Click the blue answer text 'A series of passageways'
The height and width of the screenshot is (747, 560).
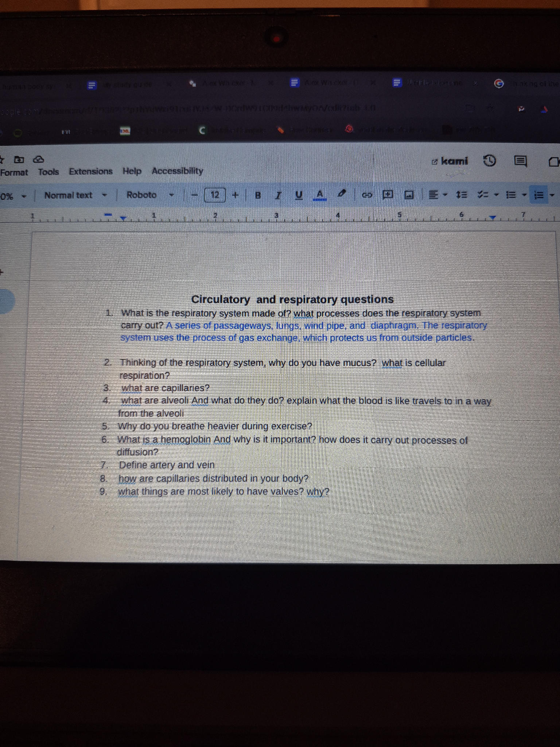[x=219, y=325]
